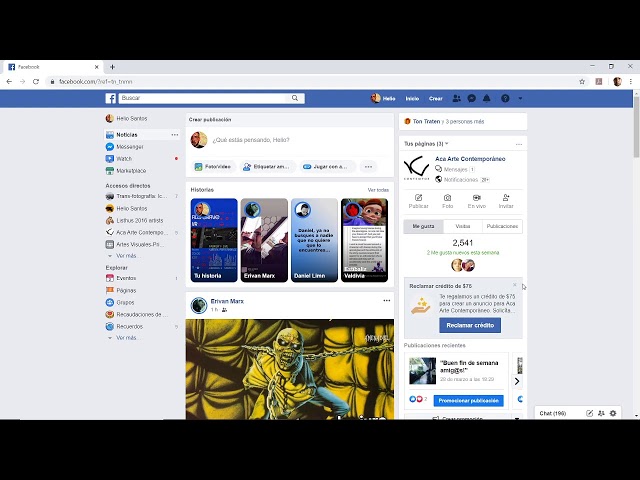This screenshot has width=640, height=480.
Task: Open Noticias options three dots
Action: coord(175,135)
